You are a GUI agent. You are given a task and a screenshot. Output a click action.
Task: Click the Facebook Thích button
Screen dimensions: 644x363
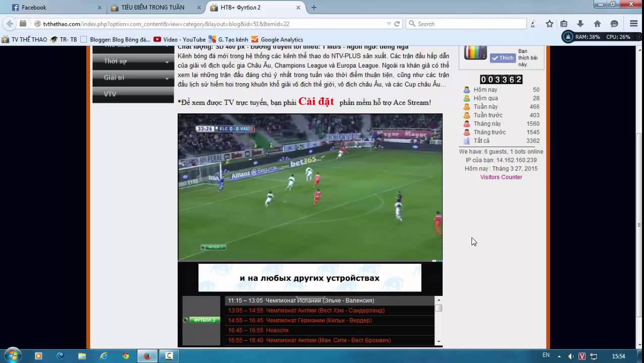click(x=502, y=57)
